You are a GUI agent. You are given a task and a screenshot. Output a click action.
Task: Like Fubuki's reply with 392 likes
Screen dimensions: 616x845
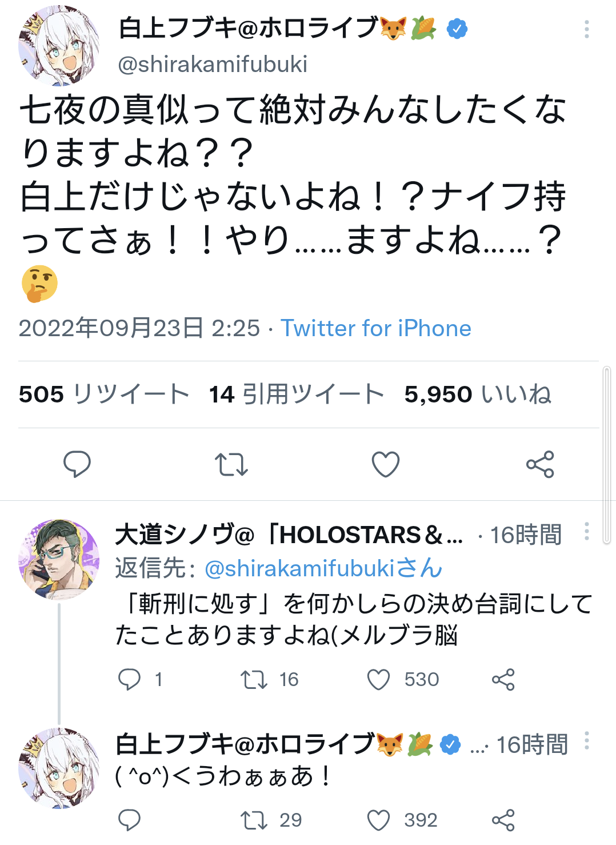tap(378, 820)
